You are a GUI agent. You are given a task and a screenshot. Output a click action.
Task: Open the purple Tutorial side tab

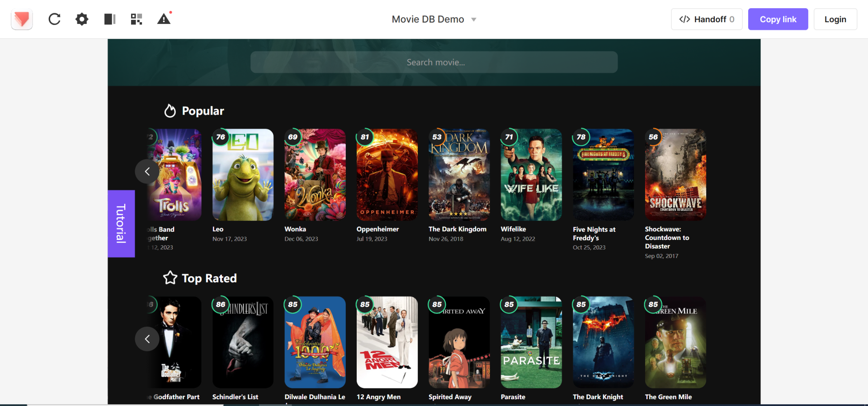click(121, 224)
